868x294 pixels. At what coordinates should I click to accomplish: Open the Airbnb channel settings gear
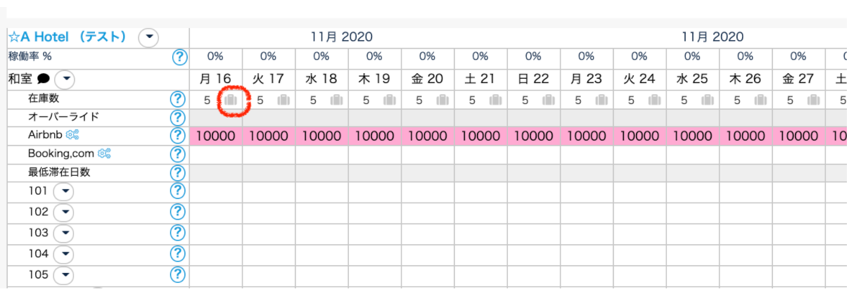tap(72, 134)
